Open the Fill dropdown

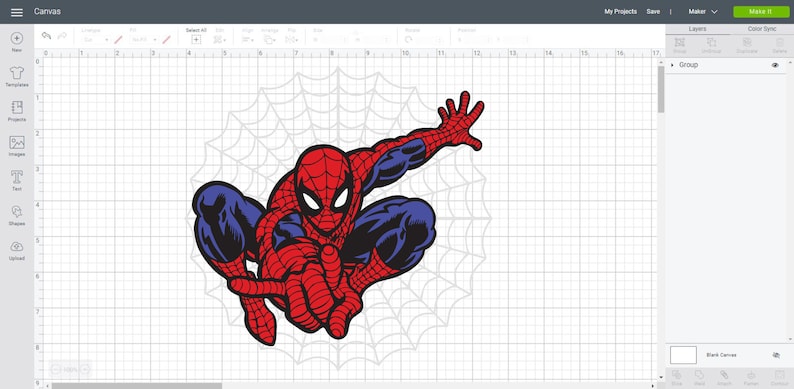[x=143, y=40]
